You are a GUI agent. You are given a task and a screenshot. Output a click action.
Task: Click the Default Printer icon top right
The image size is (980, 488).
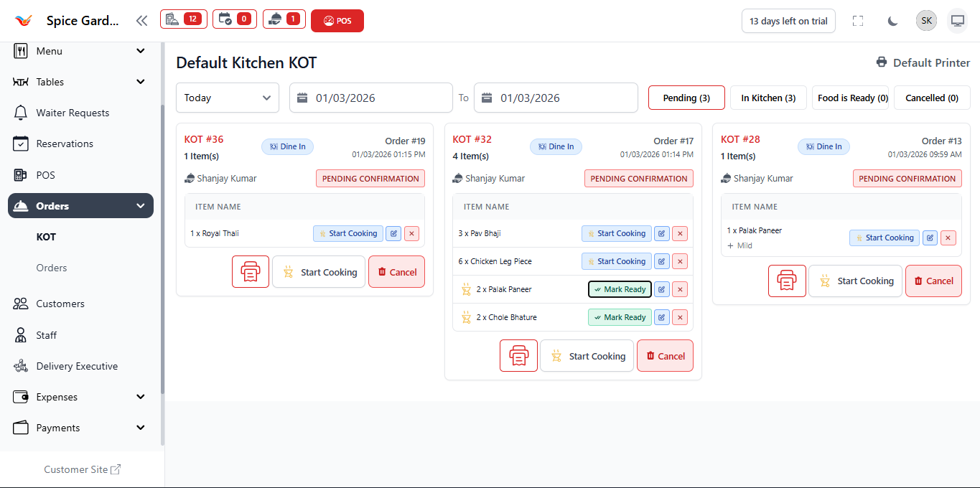pos(881,62)
